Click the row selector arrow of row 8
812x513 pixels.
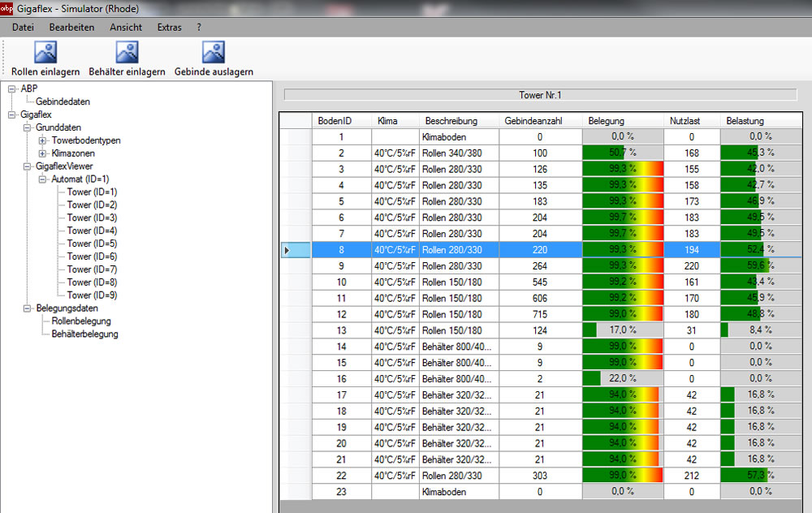point(296,250)
